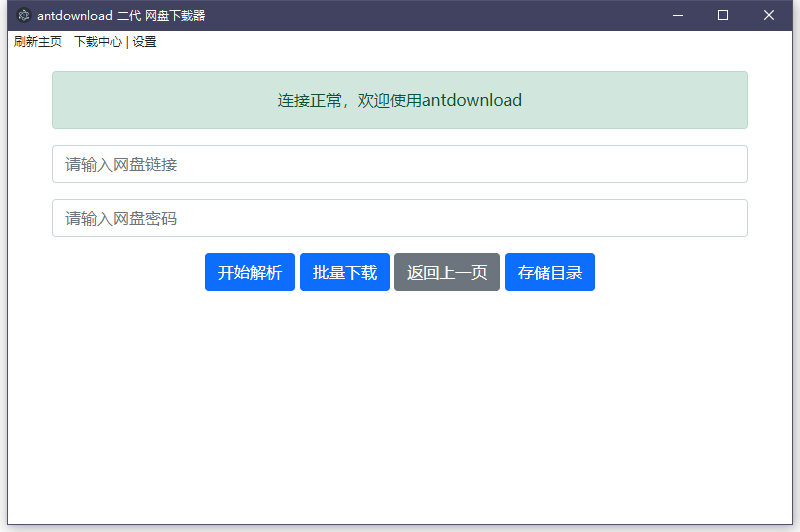Click the gray 返回上一页 button
Image resolution: width=800 pixels, height=532 pixels.
447,272
